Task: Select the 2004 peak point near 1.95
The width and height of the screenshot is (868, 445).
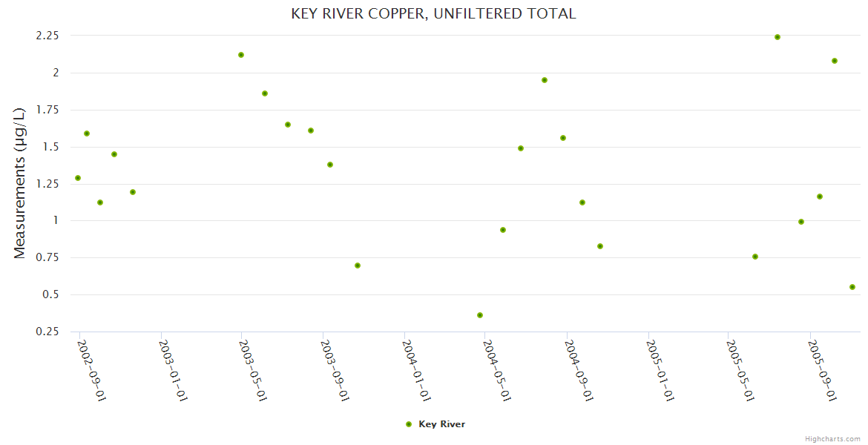Action: point(545,80)
